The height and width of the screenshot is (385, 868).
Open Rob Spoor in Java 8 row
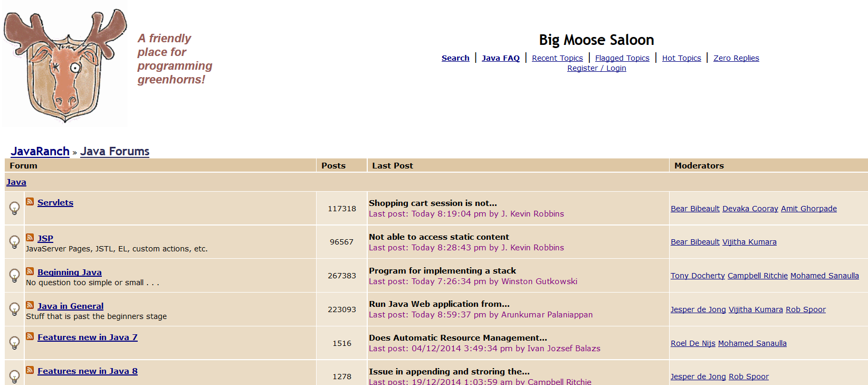749,377
